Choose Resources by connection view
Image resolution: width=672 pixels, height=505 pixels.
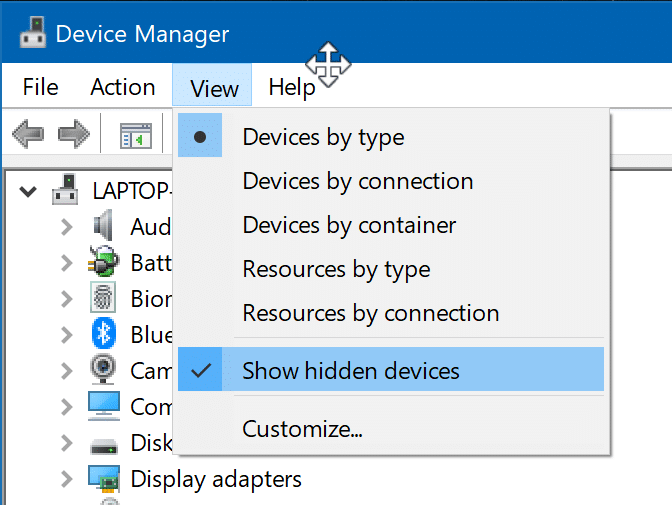click(391, 313)
